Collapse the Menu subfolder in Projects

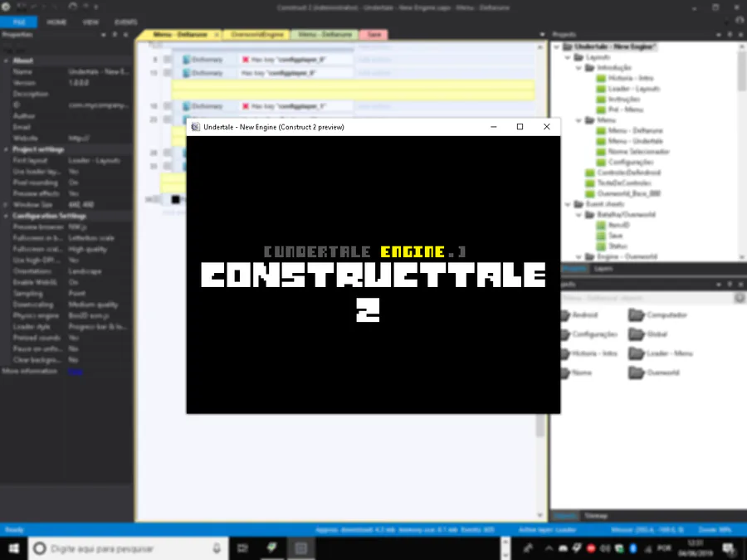pyautogui.click(x=579, y=120)
